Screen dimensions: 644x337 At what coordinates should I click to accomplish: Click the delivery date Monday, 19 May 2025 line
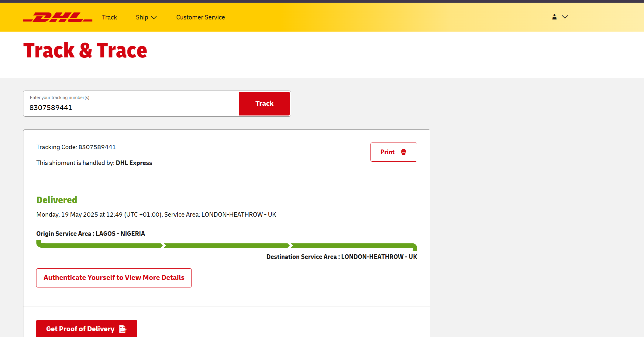coord(156,215)
